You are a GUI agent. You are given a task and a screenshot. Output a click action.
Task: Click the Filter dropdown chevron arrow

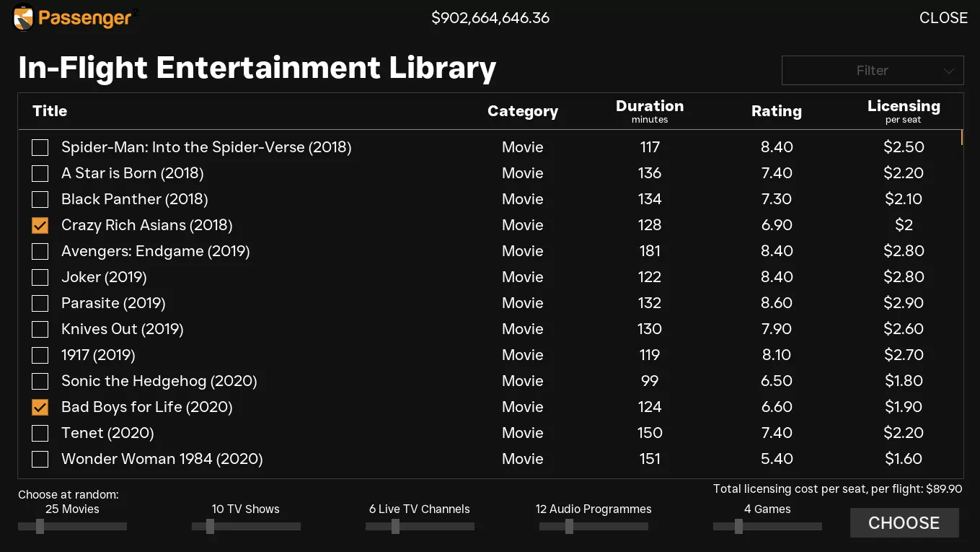coord(948,71)
